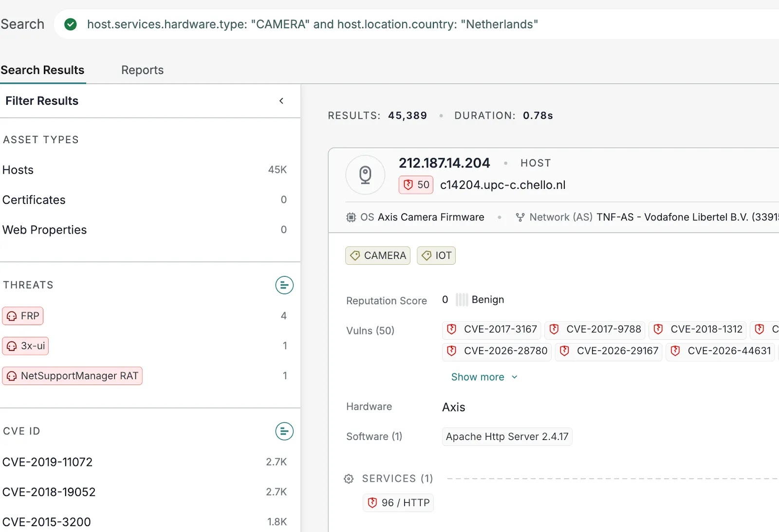Open the CVE ID breakdown chart icon
The width and height of the screenshot is (779, 532).
(284, 431)
